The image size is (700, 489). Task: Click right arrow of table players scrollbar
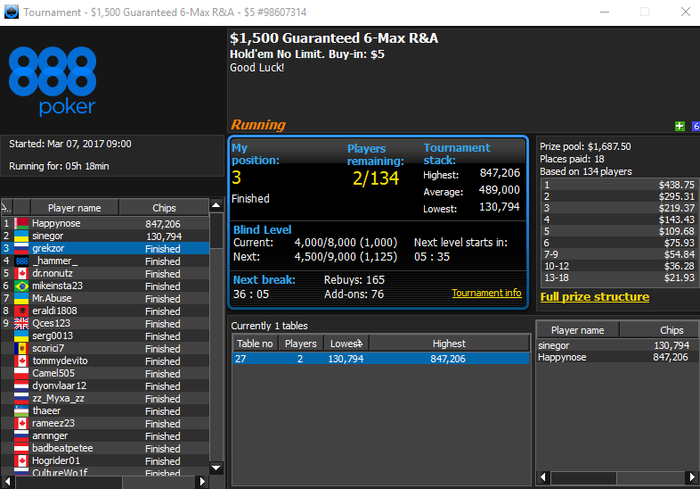tap(692, 477)
